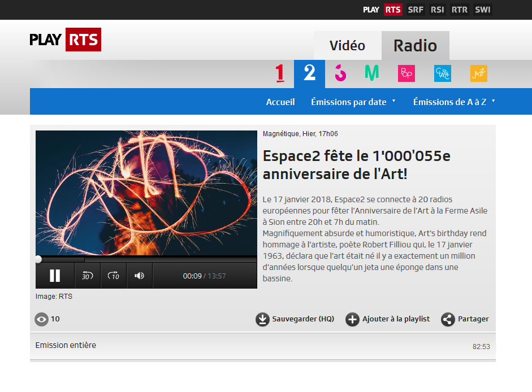The height and width of the screenshot is (392, 532).
Task: Select La Première radio channel 1 icon
Action: (280, 73)
